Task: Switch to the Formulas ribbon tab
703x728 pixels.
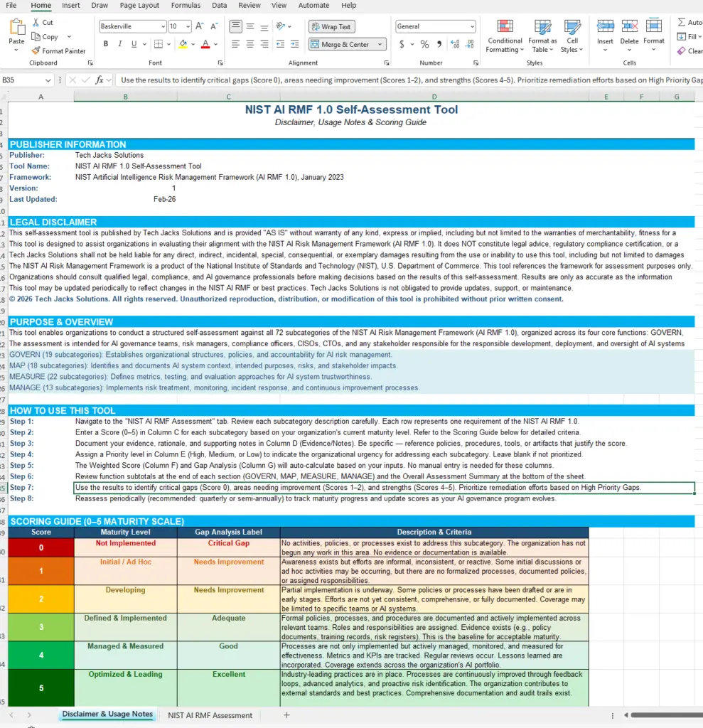Action: coord(186,6)
